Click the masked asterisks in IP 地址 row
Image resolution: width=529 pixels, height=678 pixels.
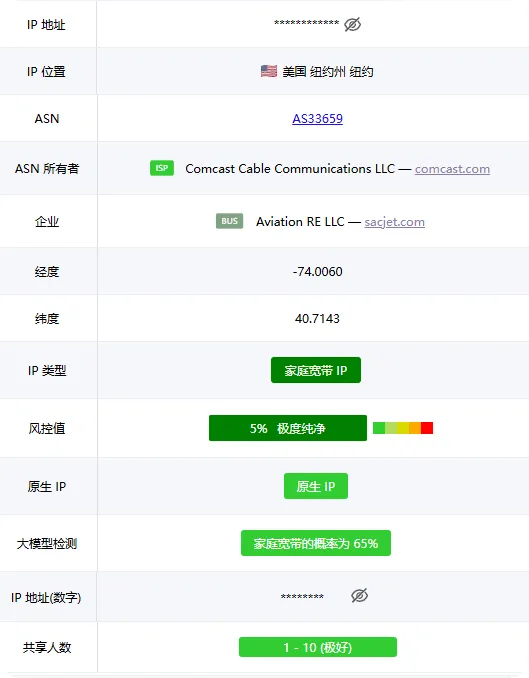coord(307,23)
